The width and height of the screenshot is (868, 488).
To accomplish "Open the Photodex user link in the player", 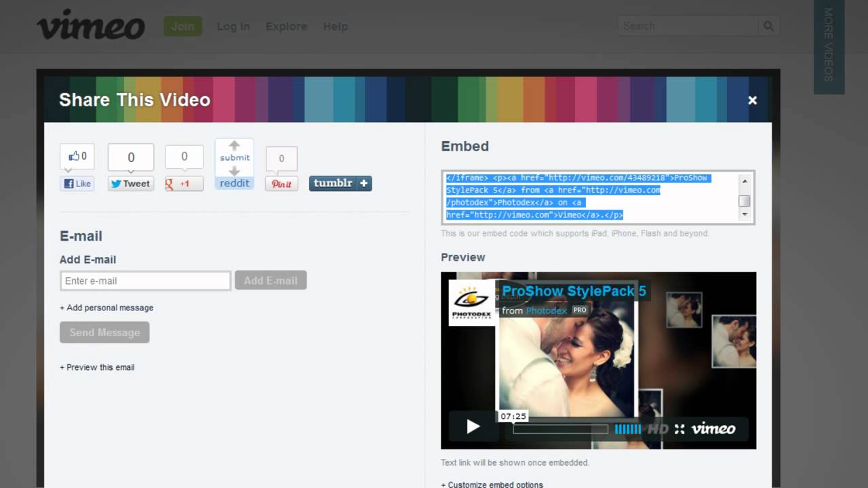I will click(x=546, y=310).
